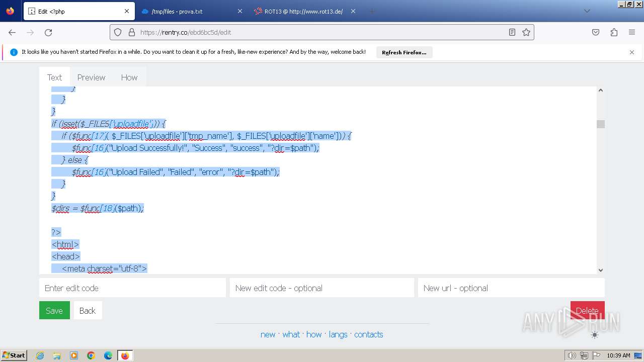The image size is (644, 362).
Task: Go back using the browser back arrow
Action: (12, 32)
